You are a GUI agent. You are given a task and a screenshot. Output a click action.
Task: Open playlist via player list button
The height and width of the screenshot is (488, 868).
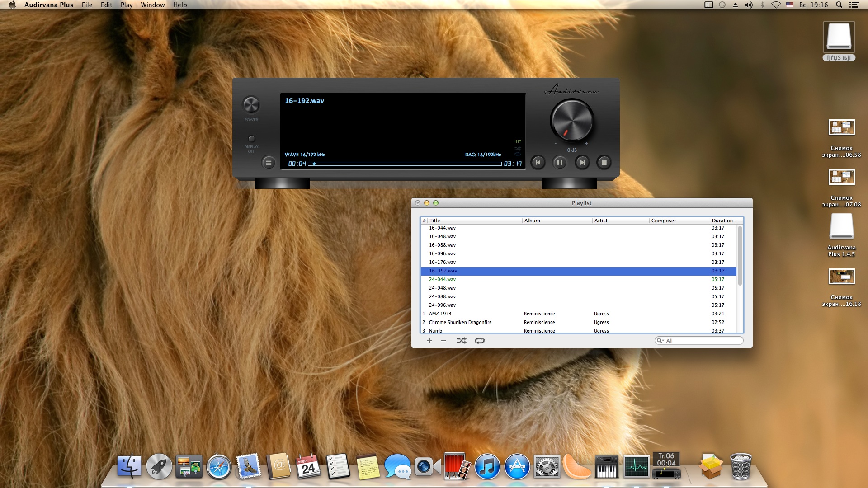pyautogui.click(x=269, y=163)
